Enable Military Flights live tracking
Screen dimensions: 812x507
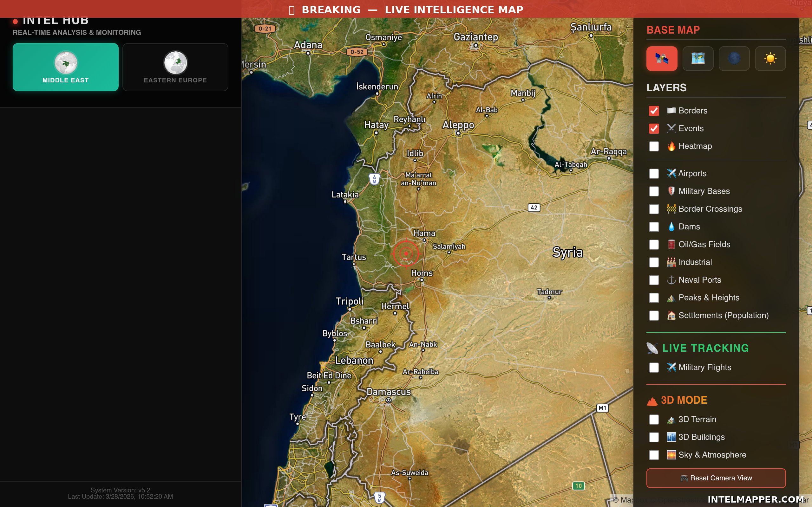654,368
